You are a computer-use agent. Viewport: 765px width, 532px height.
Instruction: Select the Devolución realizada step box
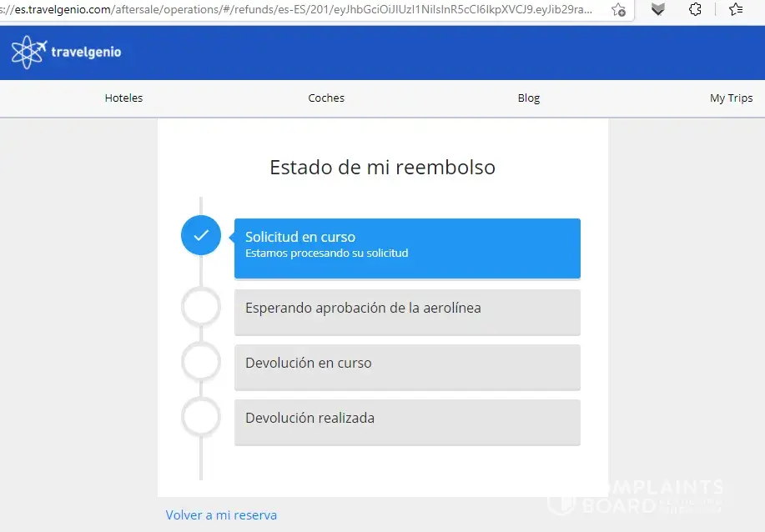407,422
